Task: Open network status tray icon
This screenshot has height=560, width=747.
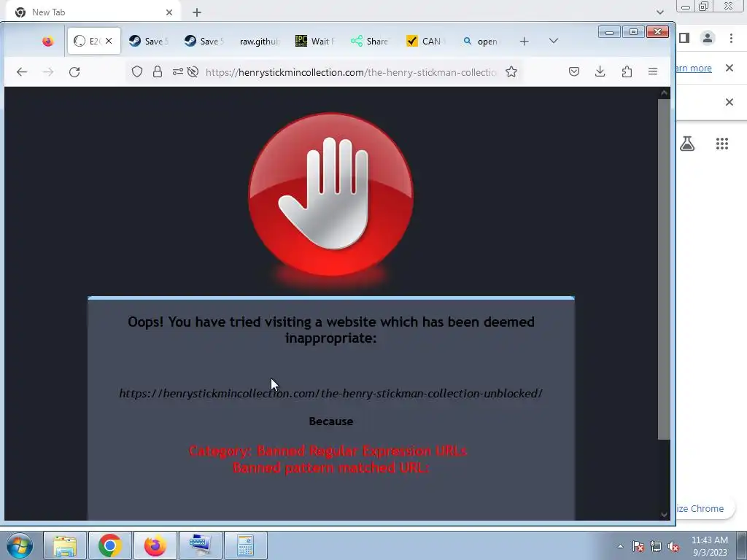Action: [656, 546]
